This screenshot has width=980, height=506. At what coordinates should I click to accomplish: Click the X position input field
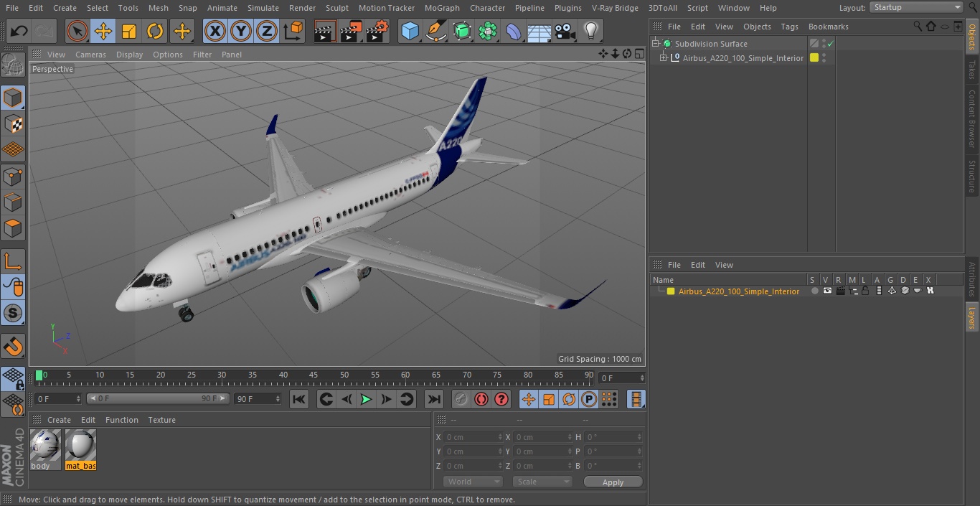(473, 437)
